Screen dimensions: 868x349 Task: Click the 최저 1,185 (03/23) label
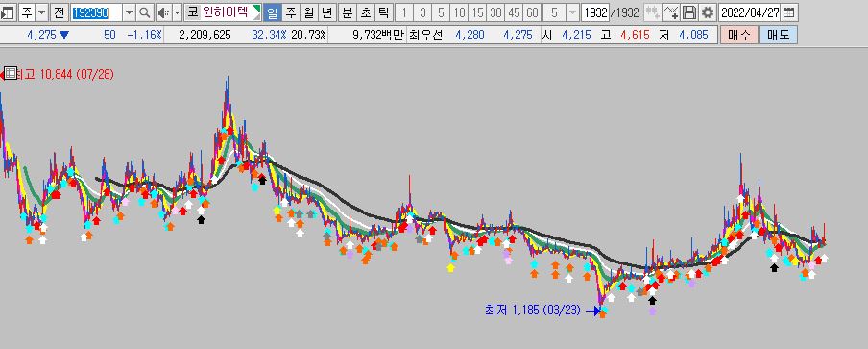tap(533, 311)
